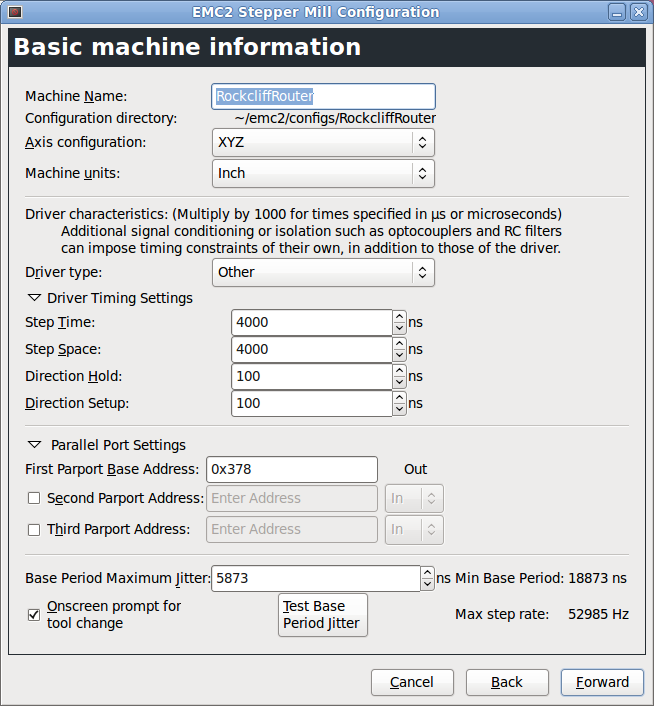
Task: Click the Third Parport Enter Address field
Action: (292, 530)
